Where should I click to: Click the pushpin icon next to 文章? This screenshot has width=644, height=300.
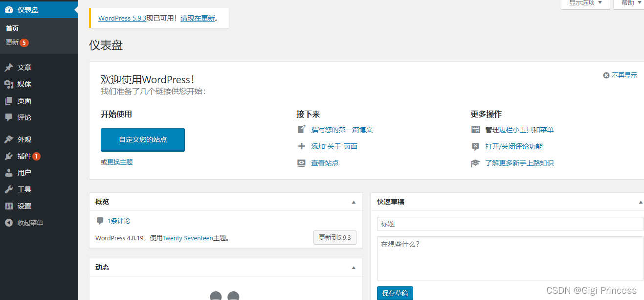(x=9, y=68)
